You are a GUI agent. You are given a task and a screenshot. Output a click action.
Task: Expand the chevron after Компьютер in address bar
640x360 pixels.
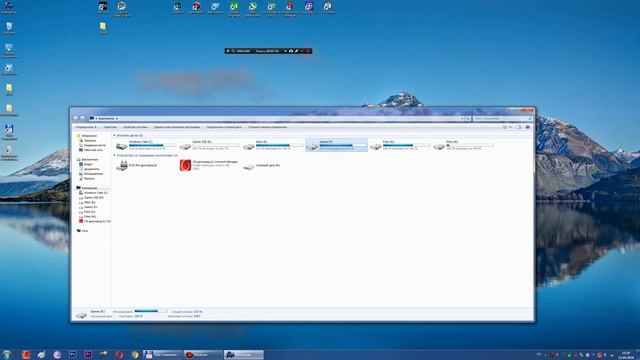(117, 118)
